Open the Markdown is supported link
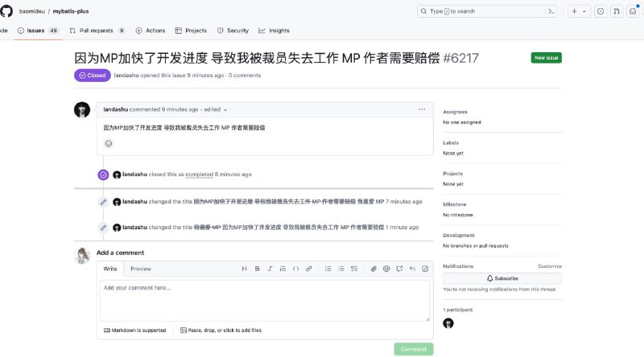The height and width of the screenshot is (357, 644). coord(134,330)
